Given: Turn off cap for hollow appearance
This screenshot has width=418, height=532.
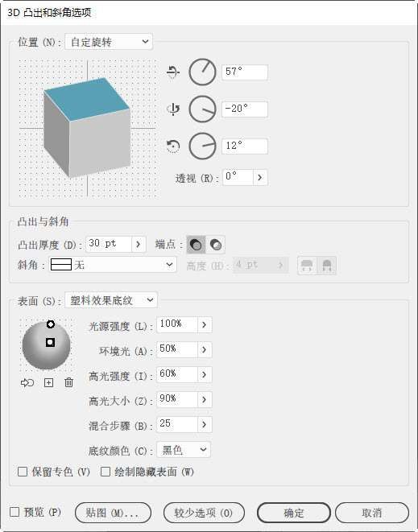Looking at the screenshot, I should tap(216, 245).
